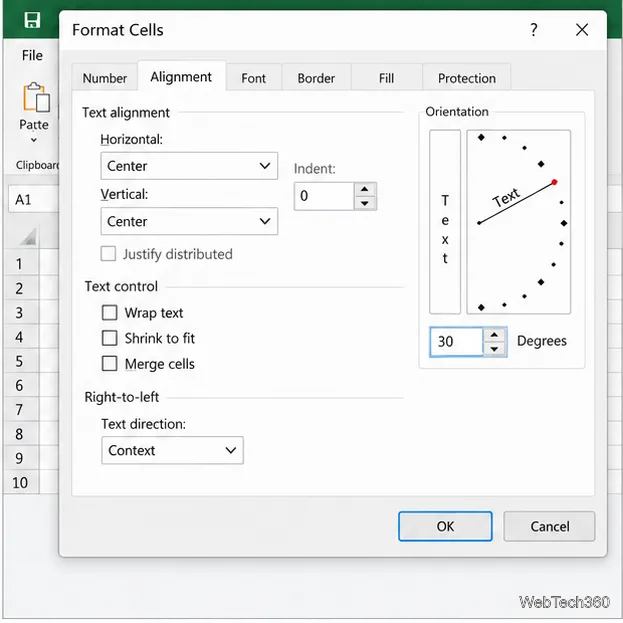Viewport: 623px width, 623px height.
Task: Click the Paste clipboard icon
Action: (36, 97)
